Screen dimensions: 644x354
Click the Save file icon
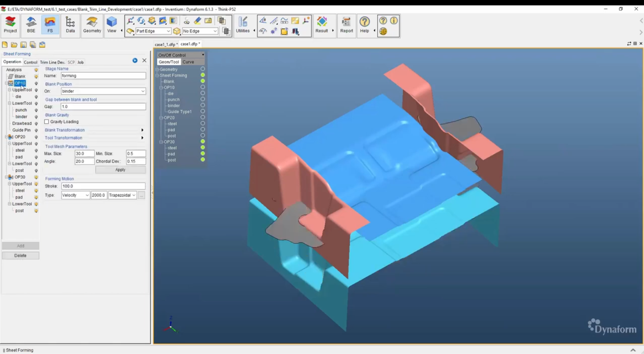click(24, 44)
